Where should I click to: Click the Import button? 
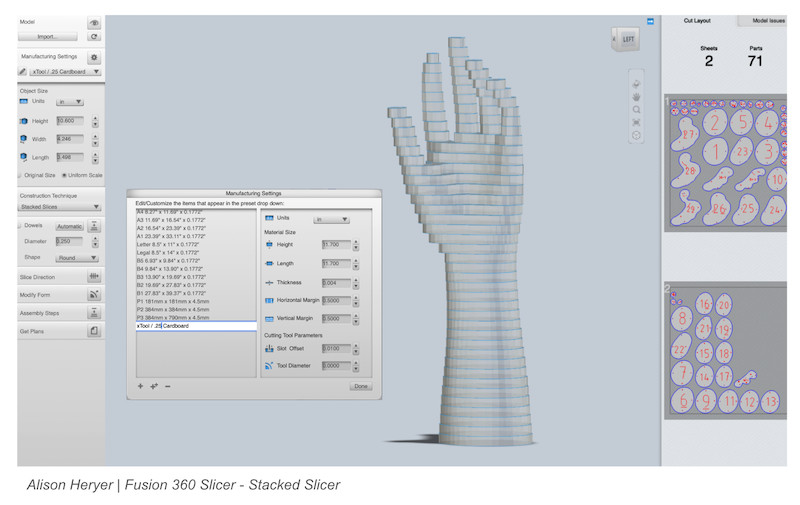click(x=51, y=36)
